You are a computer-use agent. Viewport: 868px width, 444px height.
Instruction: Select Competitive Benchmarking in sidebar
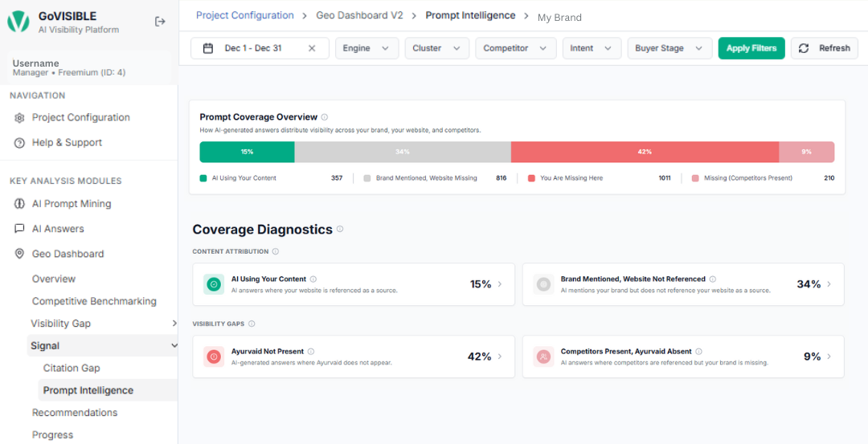[94, 301]
